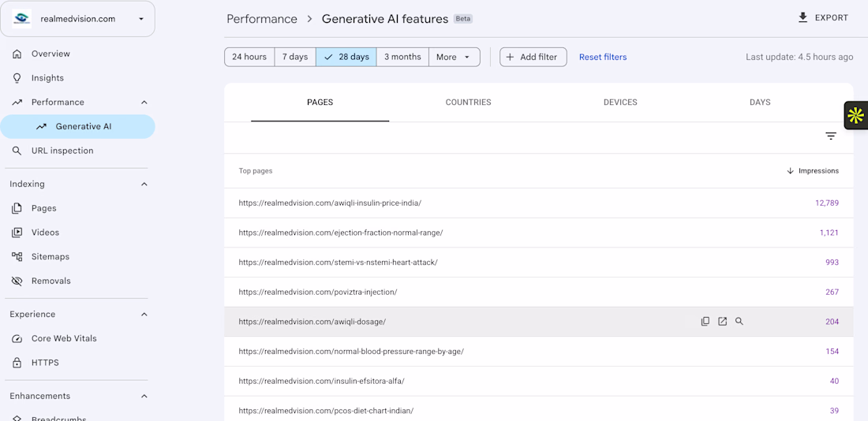The width and height of the screenshot is (868, 421).
Task: Collapse the Performance section chevron
Action: point(144,102)
